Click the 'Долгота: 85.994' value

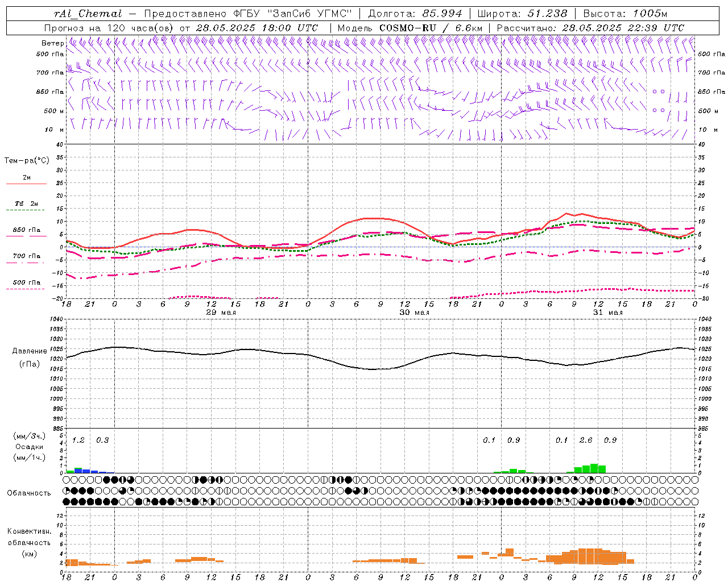(416, 14)
